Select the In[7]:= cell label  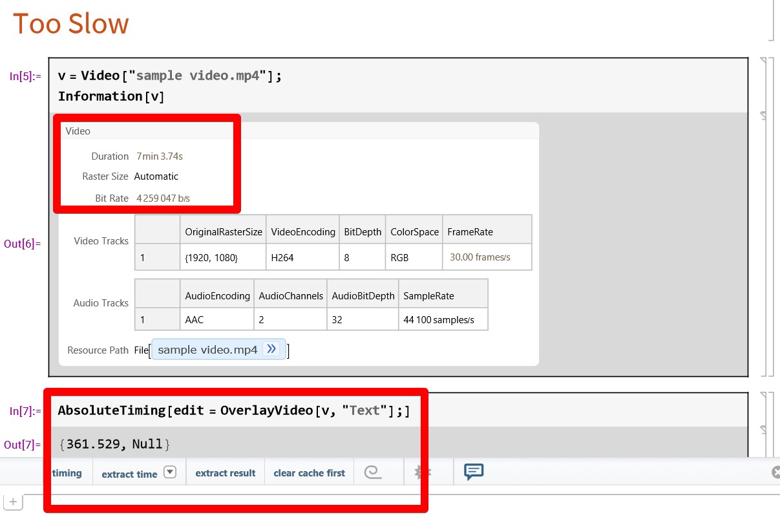coord(25,411)
